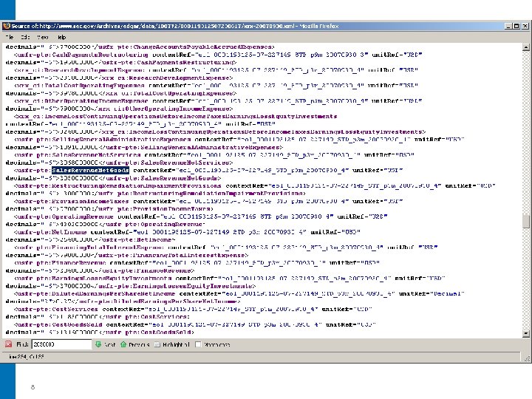Click the usfr-pte:CostServices opening tag
Viewport: 532px width, 399px height.
pos(56,309)
